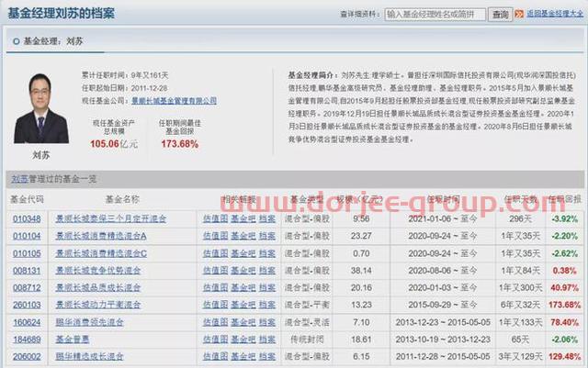Open the 鹏华精选成长混合 fund name link

tap(89, 356)
